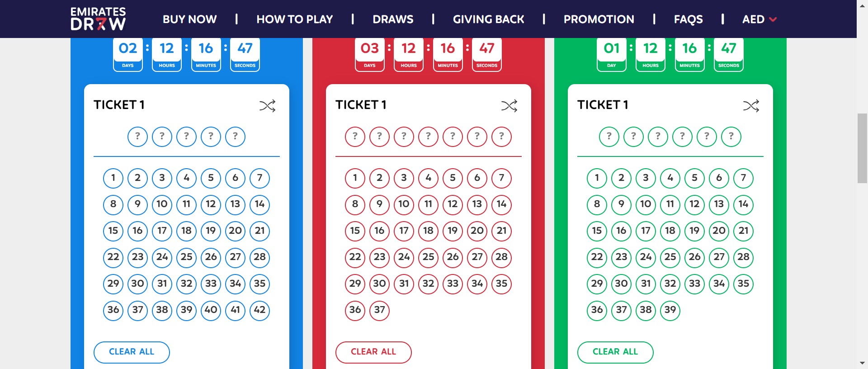
Task: Click the first empty slot on the red ticket
Action: pyautogui.click(x=355, y=137)
